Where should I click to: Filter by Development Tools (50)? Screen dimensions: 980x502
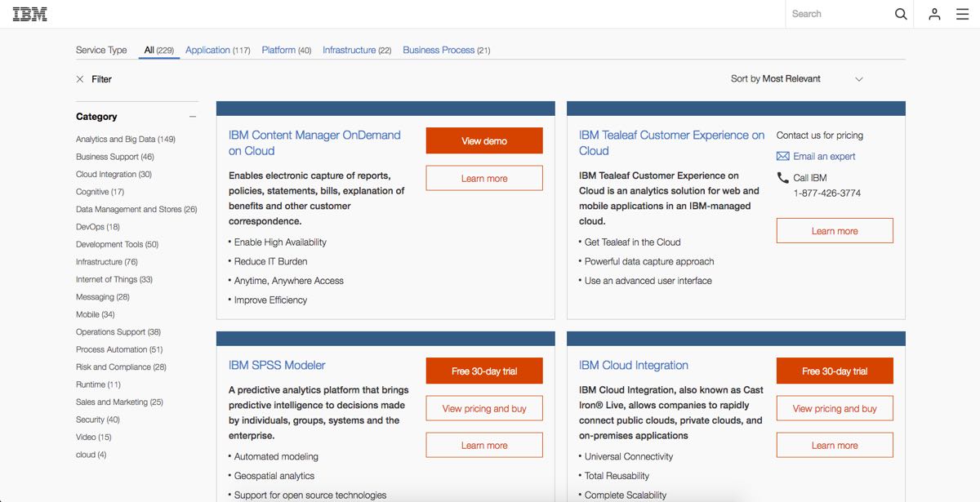click(117, 244)
